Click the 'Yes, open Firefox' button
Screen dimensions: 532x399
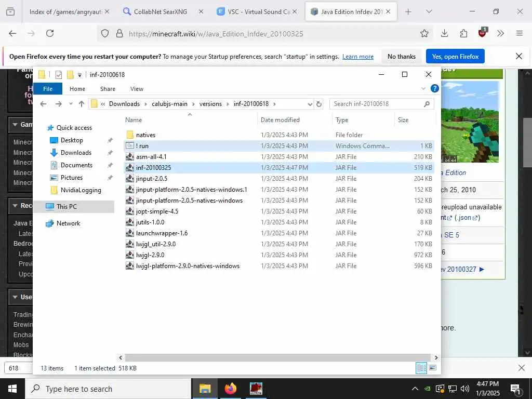[455, 56]
